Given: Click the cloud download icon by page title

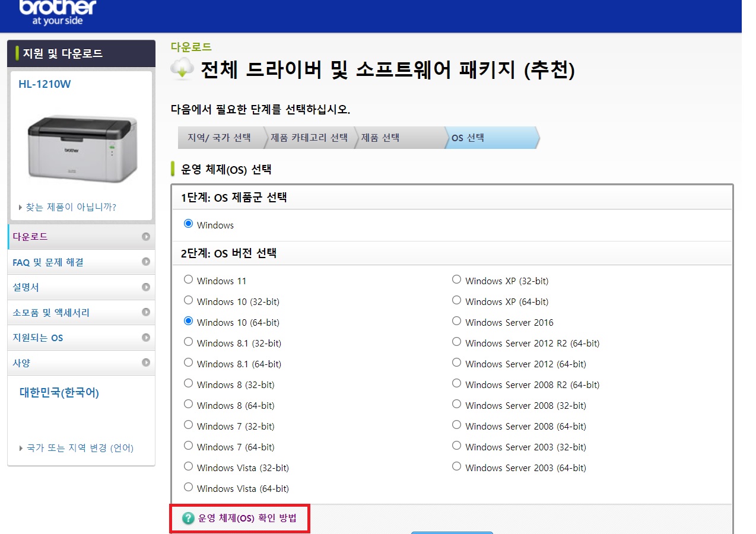Looking at the screenshot, I should pyautogui.click(x=182, y=69).
